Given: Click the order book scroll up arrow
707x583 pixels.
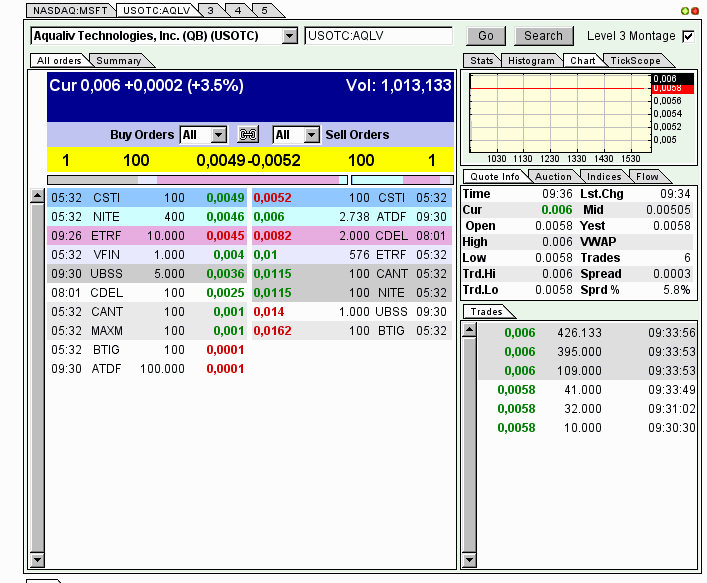Looking at the screenshot, I should pos(37,196).
